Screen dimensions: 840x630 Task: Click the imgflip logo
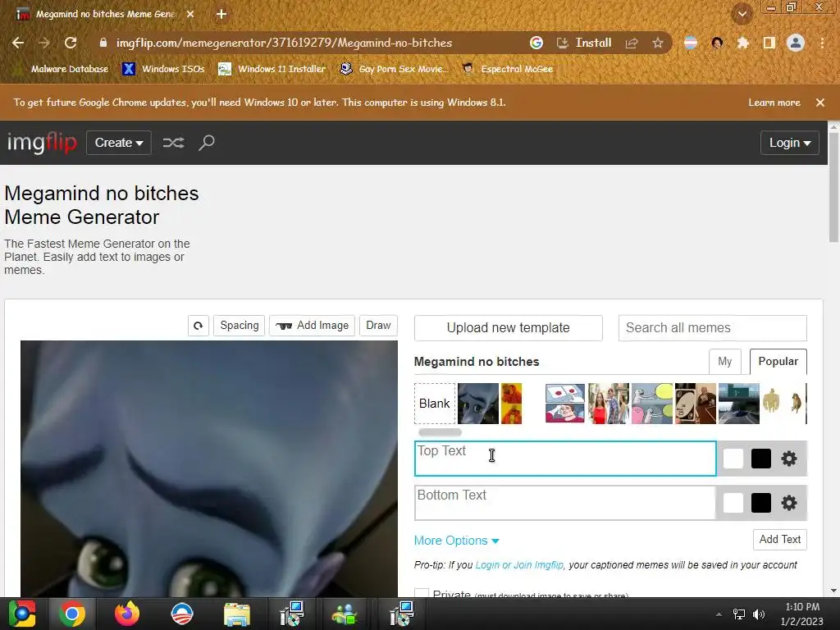42,143
